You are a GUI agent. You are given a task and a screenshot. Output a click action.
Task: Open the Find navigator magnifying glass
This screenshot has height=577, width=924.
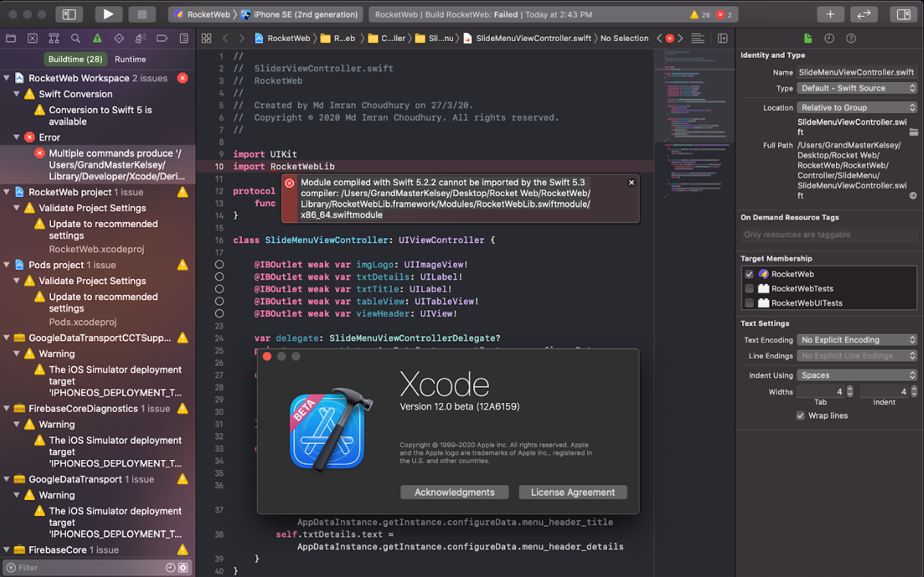click(75, 39)
